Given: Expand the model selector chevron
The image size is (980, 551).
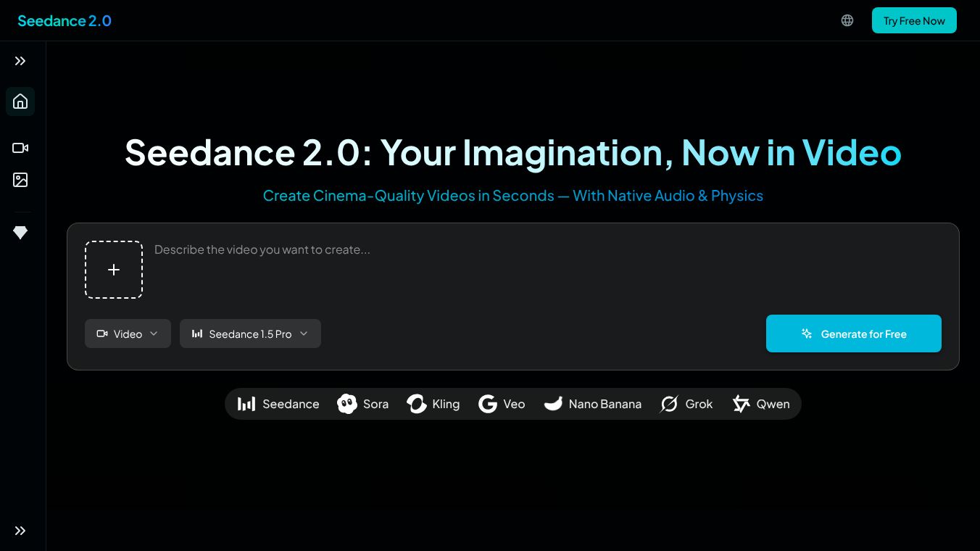Looking at the screenshot, I should pos(303,333).
